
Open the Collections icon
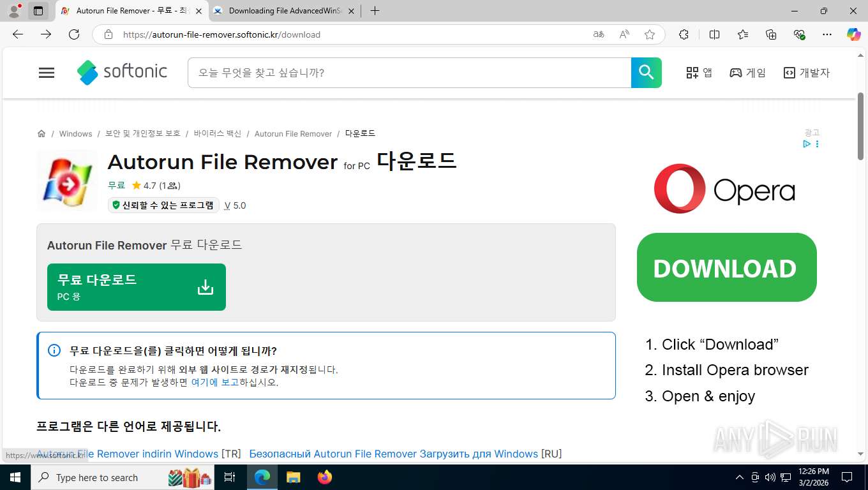coord(771,34)
